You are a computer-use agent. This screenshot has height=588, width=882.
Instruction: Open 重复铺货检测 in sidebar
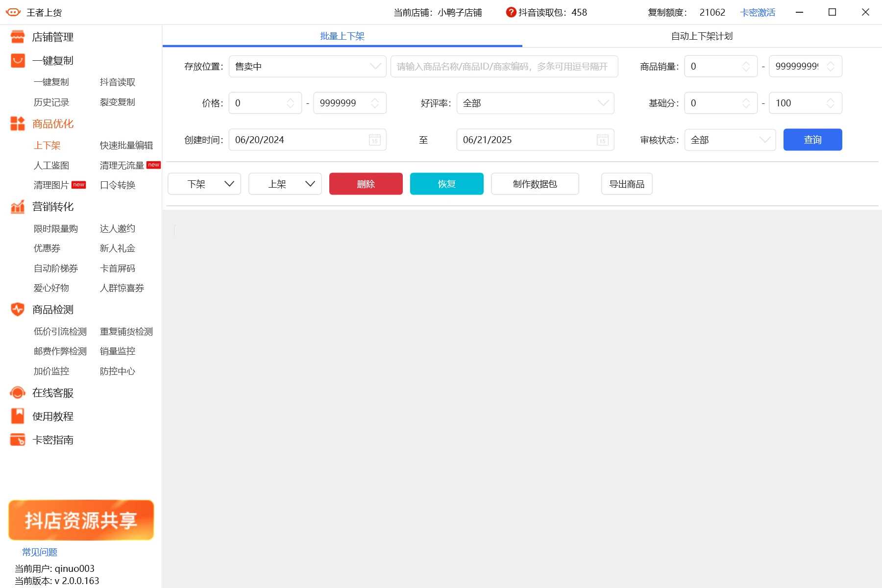pyautogui.click(x=126, y=332)
